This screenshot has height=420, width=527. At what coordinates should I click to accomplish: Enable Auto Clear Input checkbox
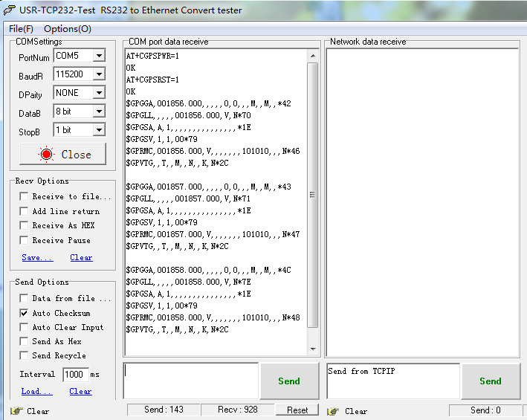(24, 327)
